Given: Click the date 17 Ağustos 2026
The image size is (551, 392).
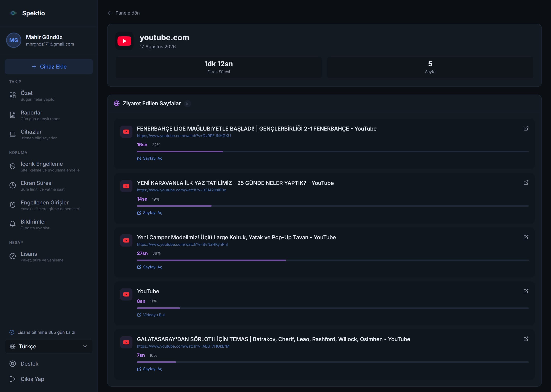Looking at the screenshot, I should point(157,47).
